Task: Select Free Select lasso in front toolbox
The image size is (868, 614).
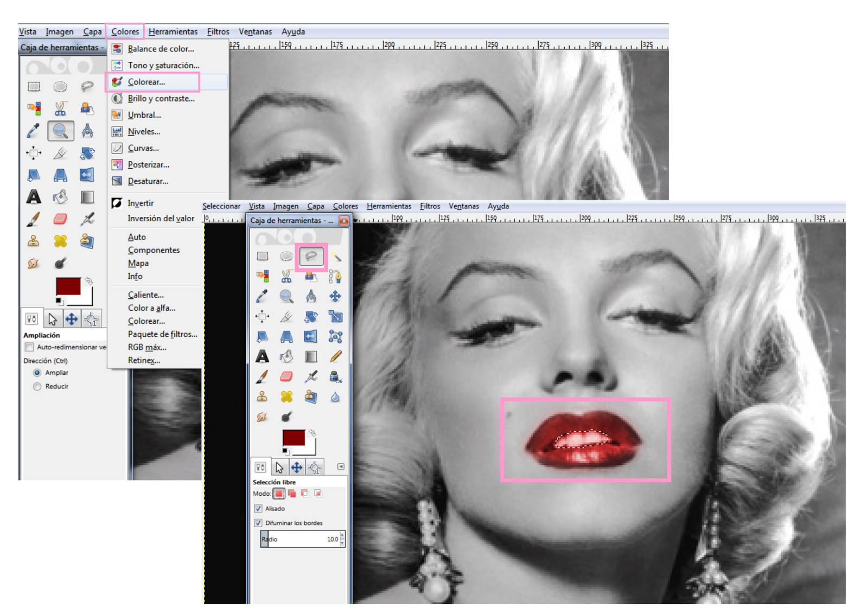Action: tap(311, 256)
